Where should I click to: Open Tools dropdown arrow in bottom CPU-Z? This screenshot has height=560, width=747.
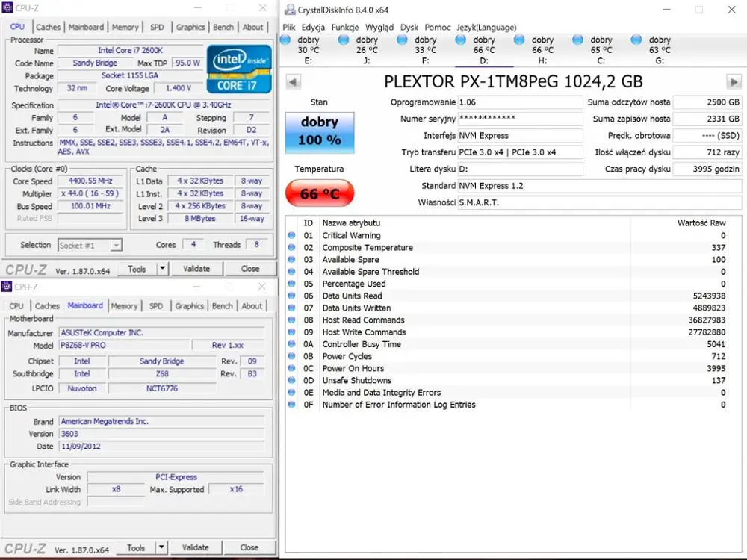[161, 547]
